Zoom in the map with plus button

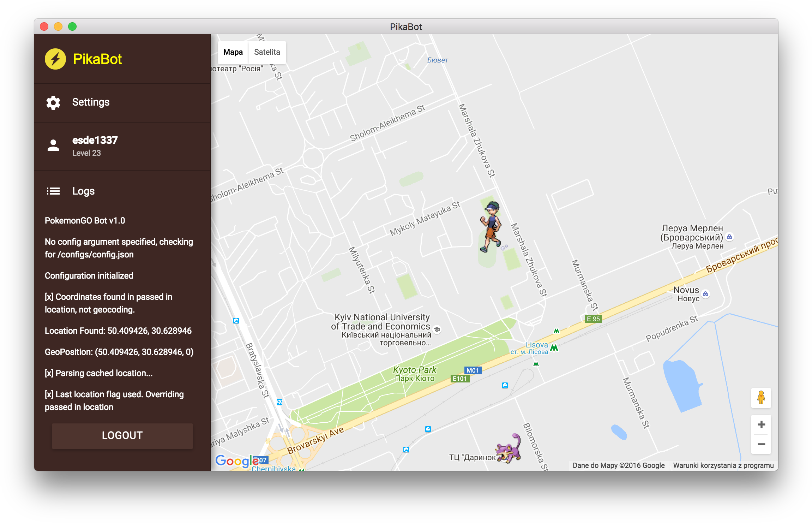point(761,424)
